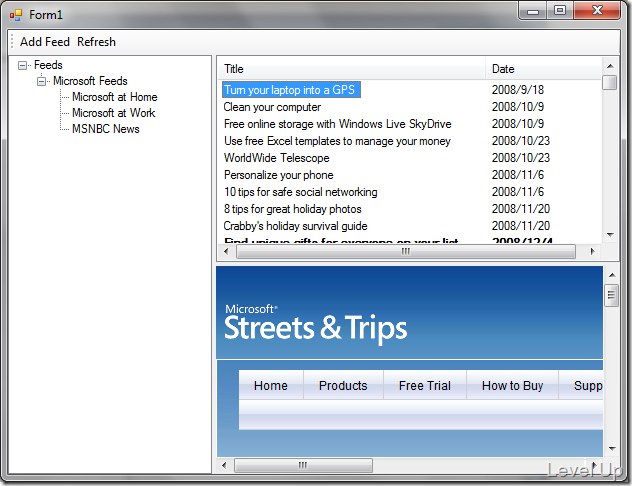
Task: Maximize the Form1 window
Action: coord(560,11)
